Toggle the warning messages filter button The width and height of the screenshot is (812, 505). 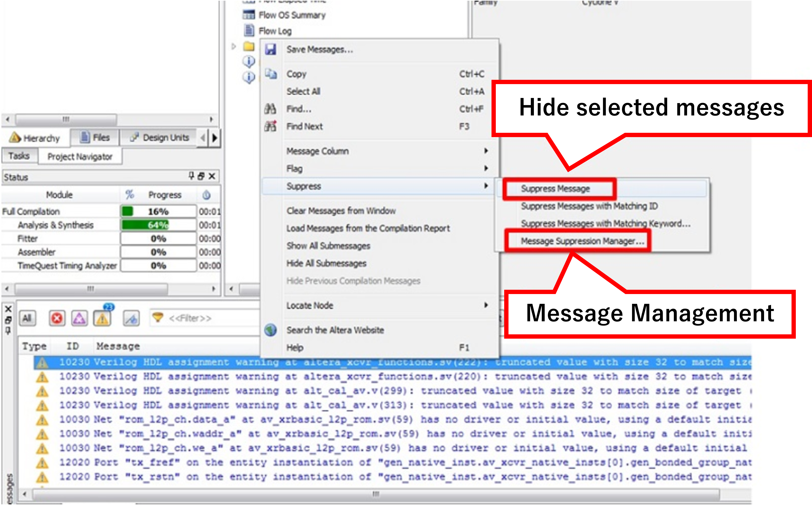pos(102,318)
